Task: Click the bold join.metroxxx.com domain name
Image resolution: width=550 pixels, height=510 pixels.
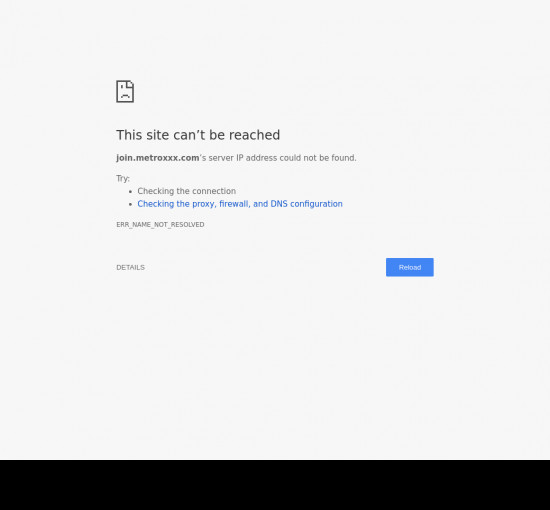Action: (x=158, y=158)
